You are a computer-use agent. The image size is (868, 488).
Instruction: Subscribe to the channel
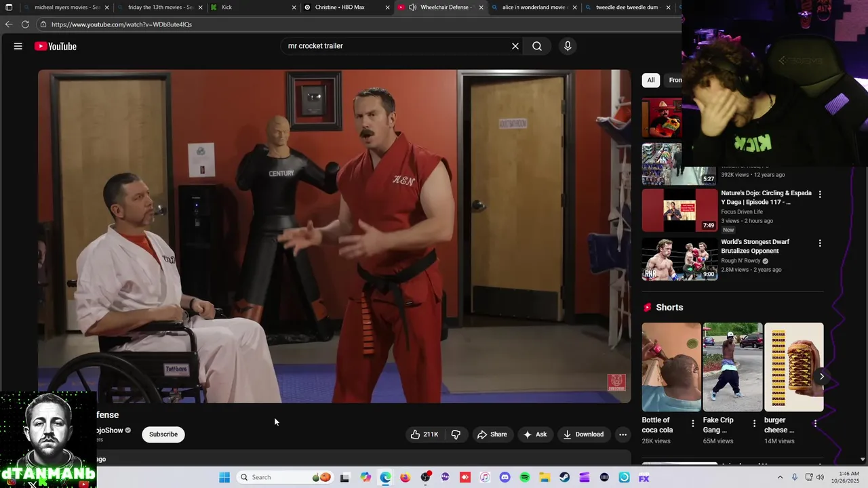163,434
